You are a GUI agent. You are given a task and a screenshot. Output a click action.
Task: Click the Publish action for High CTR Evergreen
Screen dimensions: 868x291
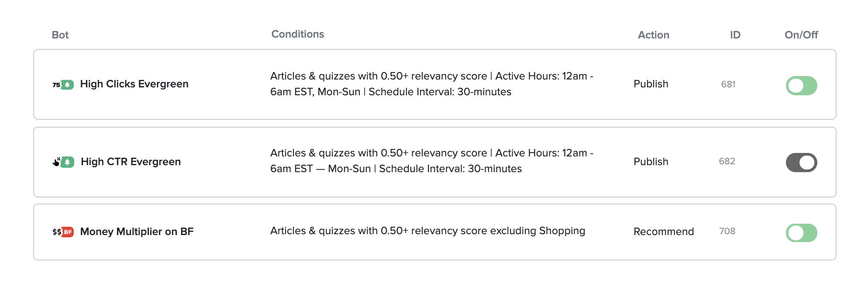tap(651, 162)
